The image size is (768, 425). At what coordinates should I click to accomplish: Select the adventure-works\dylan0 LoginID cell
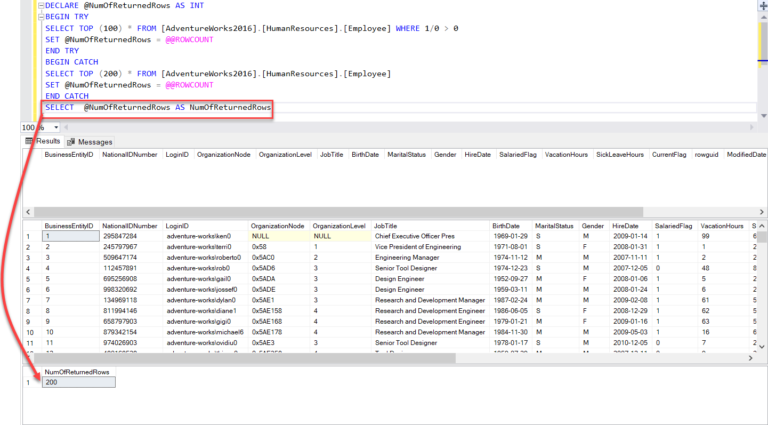coord(206,300)
